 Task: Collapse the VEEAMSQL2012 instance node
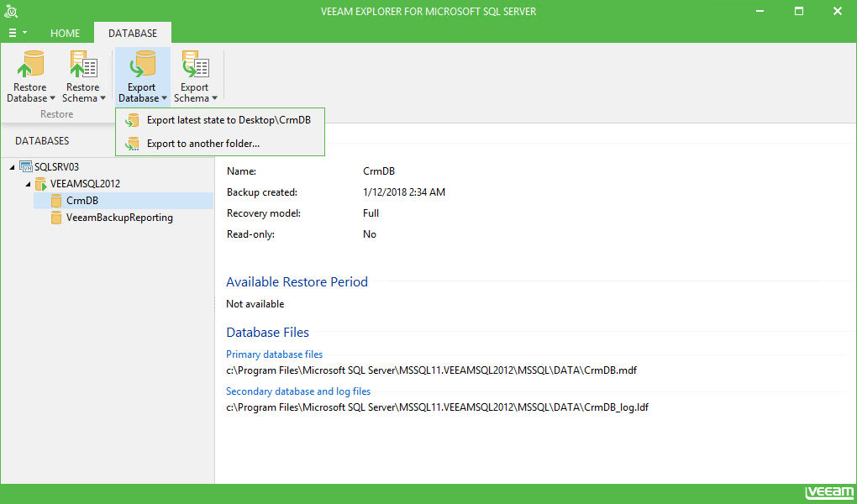click(x=28, y=184)
